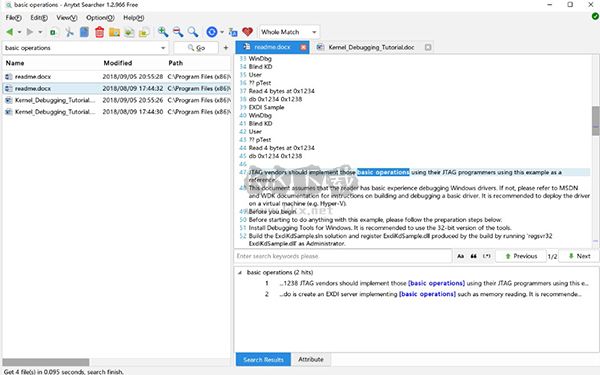Click the green status check icon

pos(595,16)
